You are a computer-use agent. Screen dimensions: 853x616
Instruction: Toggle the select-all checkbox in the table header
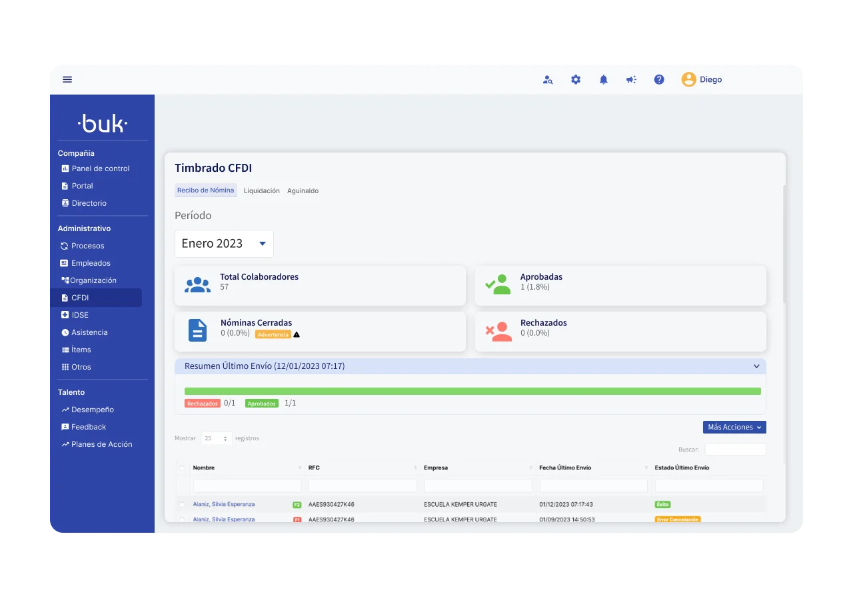pos(182,468)
